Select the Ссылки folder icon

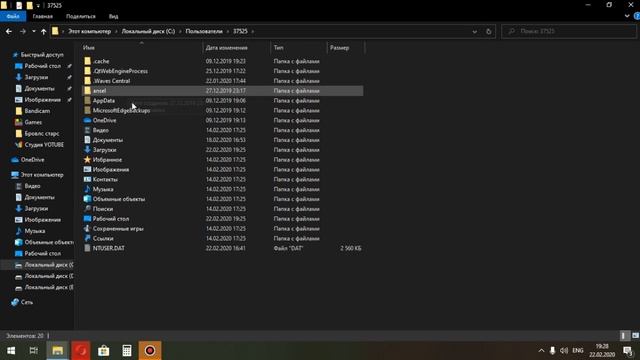tap(87, 238)
